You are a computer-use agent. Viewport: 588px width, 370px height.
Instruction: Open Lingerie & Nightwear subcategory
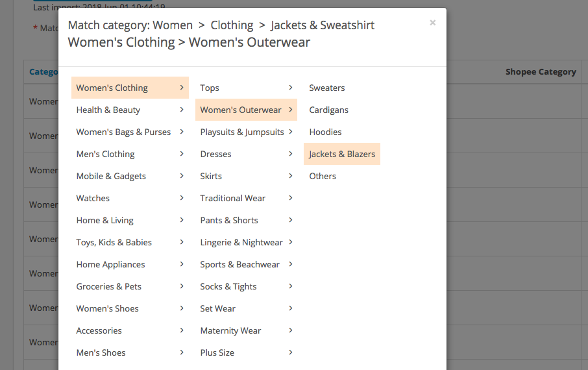(x=241, y=242)
